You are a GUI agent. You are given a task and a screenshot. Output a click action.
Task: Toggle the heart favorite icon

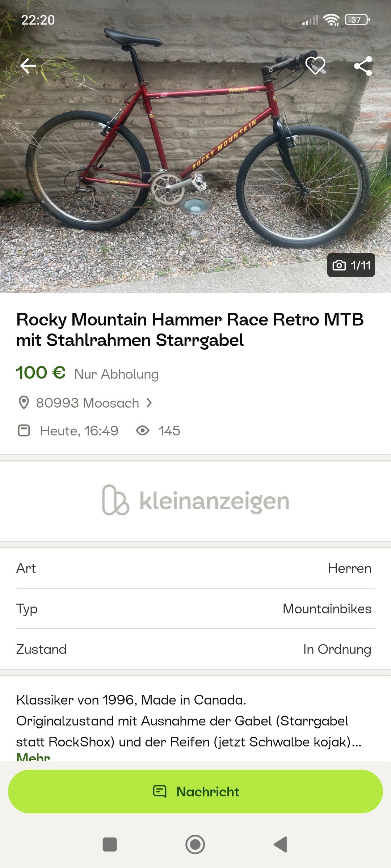(315, 66)
